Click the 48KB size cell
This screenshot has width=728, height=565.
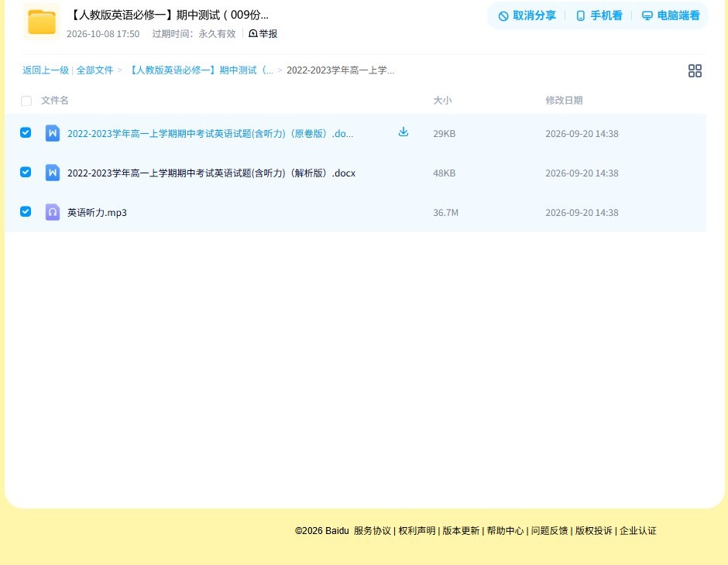pyautogui.click(x=445, y=173)
